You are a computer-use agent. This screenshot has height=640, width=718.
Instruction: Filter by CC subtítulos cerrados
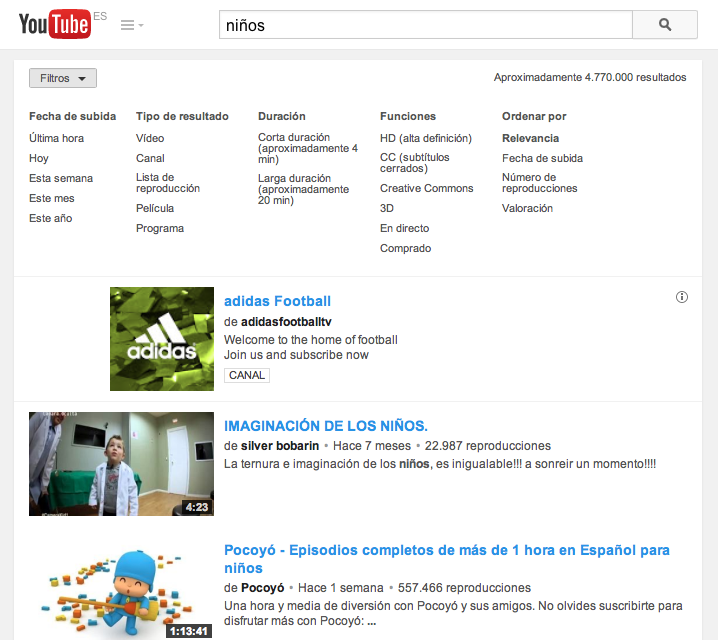[414, 163]
